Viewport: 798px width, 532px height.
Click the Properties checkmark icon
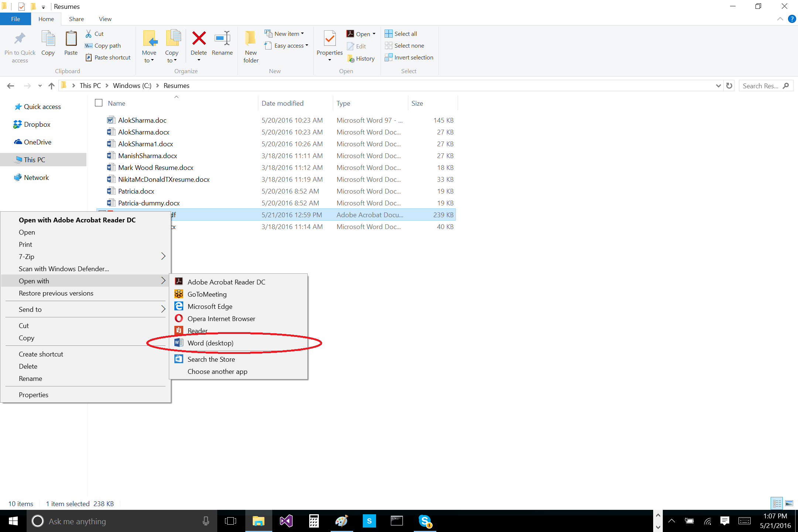click(x=330, y=38)
